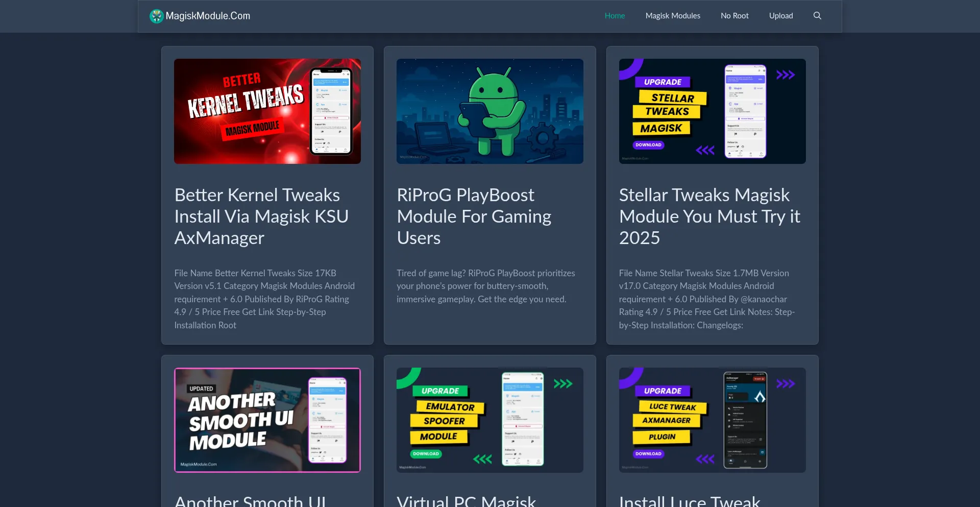980x507 pixels.
Task: Open the Another Smooth UI title link
Action: click(x=250, y=501)
